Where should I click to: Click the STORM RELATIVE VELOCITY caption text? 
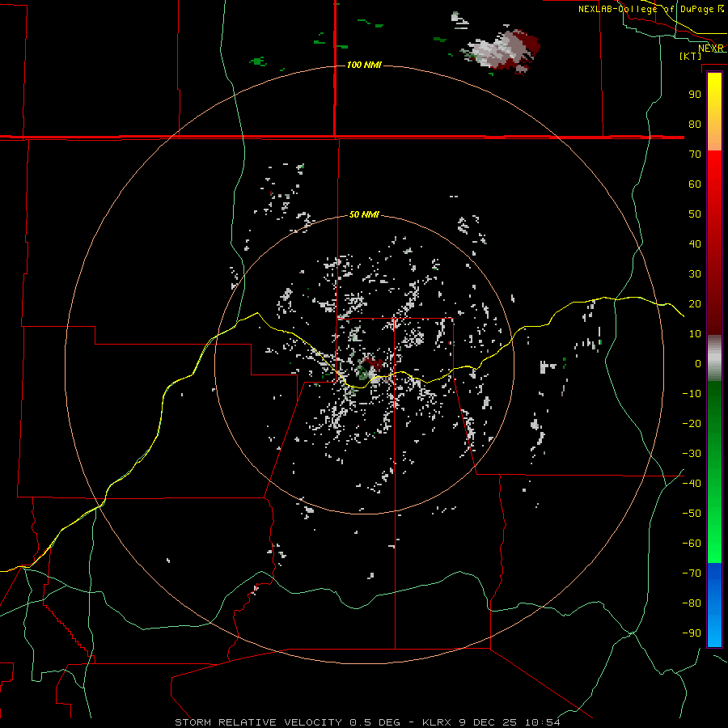coord(260,722)
